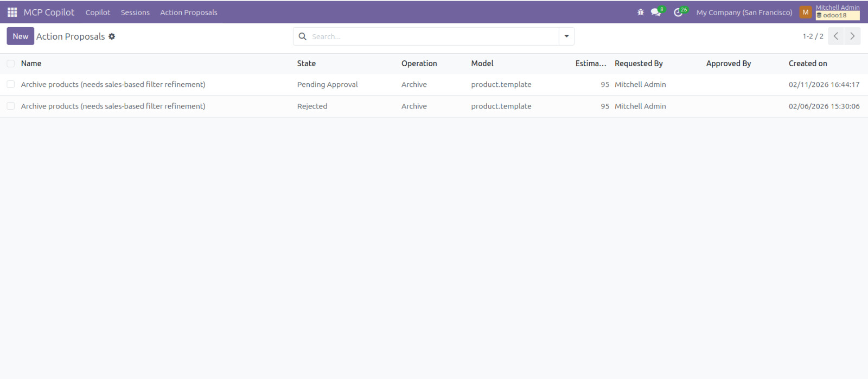Open the activities clock icon
The image size is (868, 379).
coord(678,12)
